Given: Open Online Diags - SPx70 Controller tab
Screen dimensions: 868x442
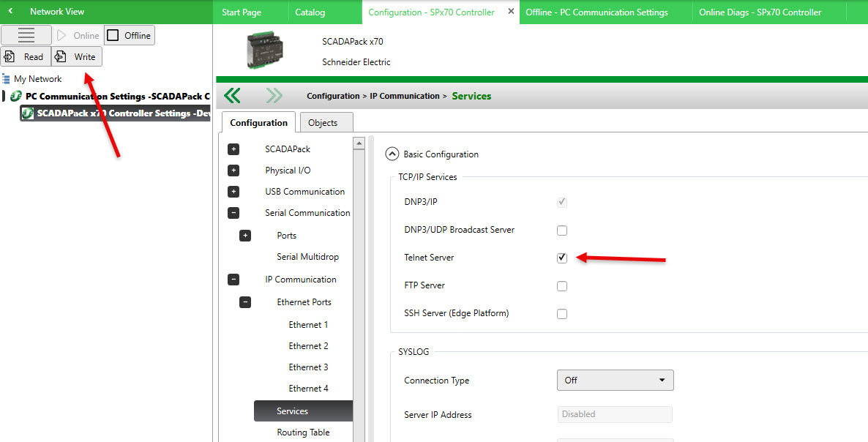Looking at the screenshot, I should pyautogui.click(x=760, y=12).
